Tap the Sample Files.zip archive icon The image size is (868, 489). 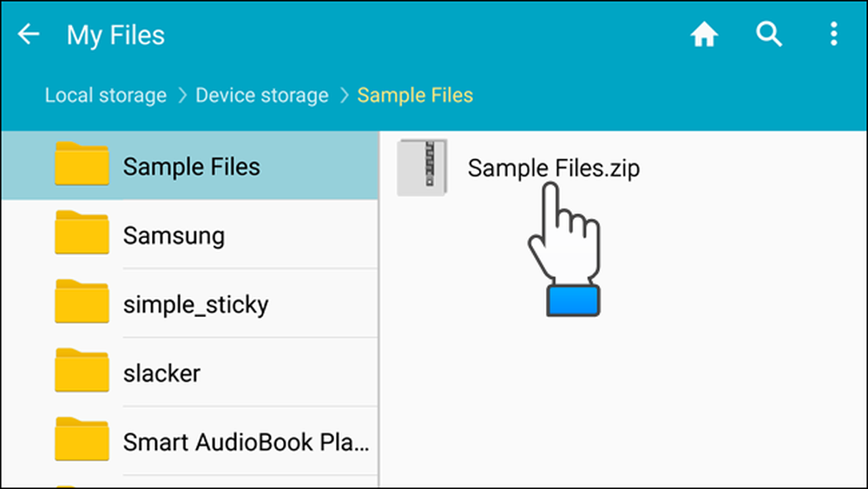coord(422,168)
